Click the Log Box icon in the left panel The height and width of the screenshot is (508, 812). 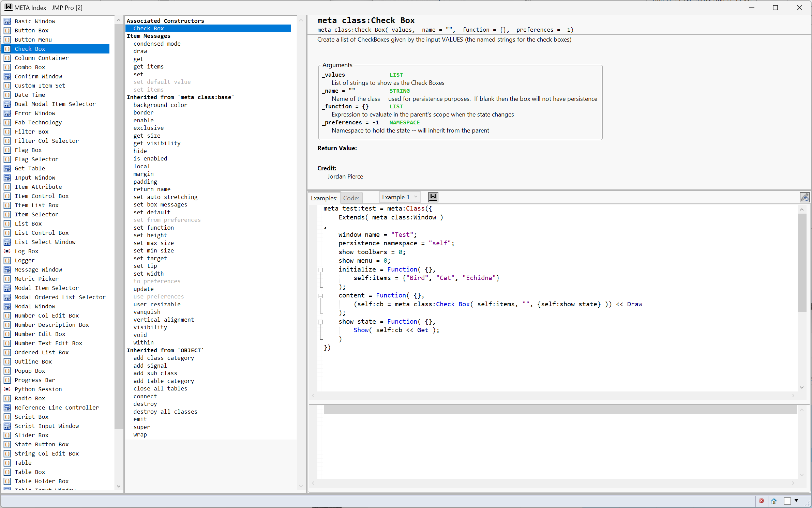click(x=7, y=251)
